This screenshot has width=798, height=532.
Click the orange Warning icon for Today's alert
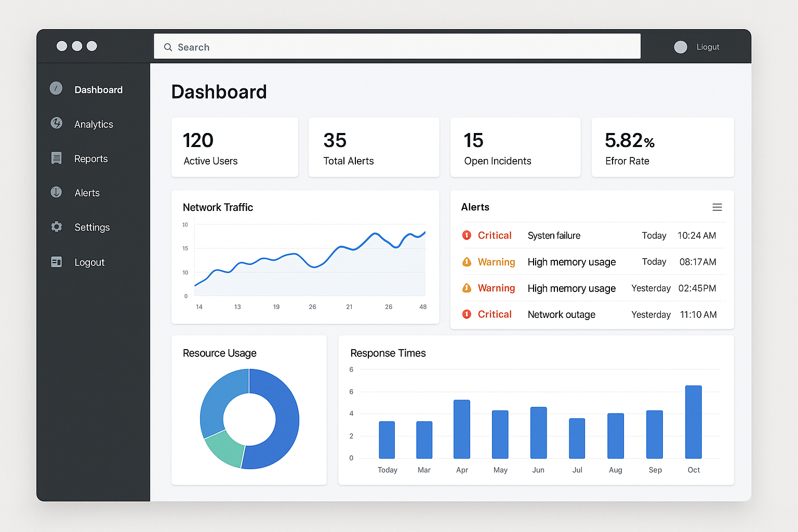pyautogui.click(x=467, y=262)
